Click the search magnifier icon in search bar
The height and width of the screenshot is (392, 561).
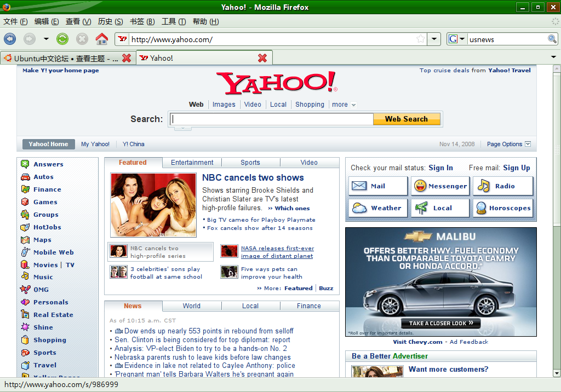point(552,39)
